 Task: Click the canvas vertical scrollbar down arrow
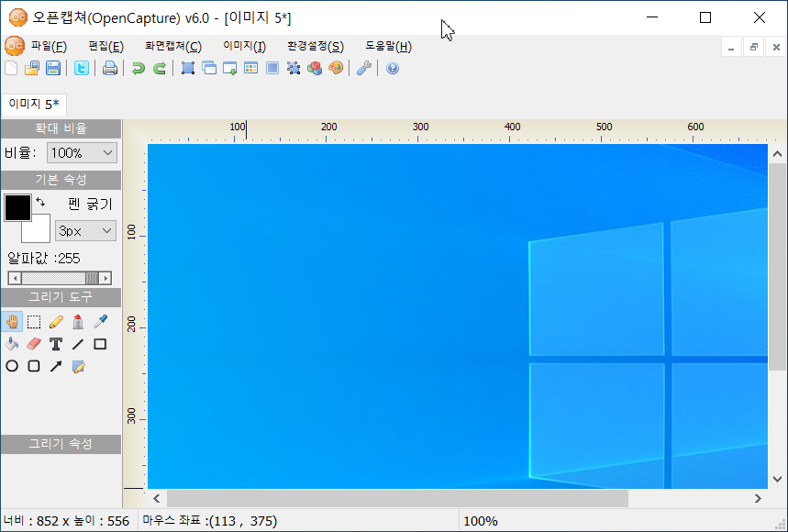click(x=777, y=479)
